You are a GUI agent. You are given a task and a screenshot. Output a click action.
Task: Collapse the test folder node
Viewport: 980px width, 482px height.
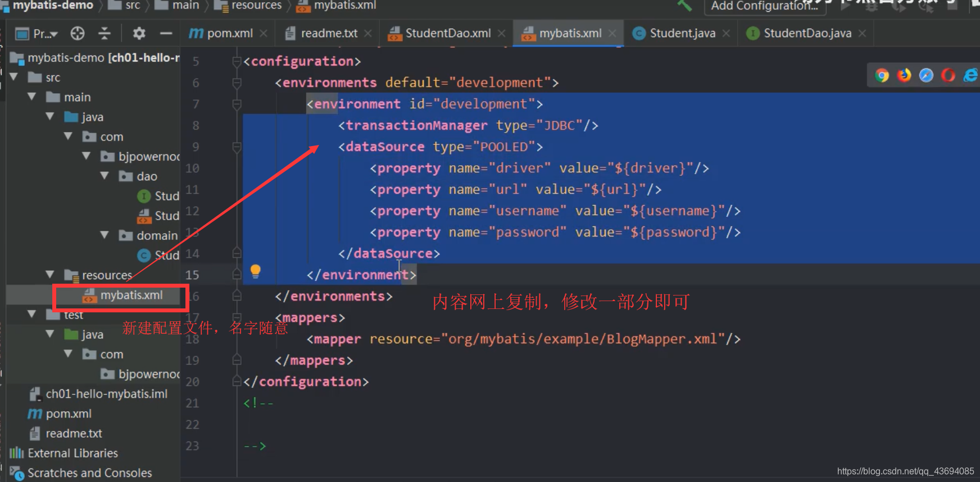32,314
